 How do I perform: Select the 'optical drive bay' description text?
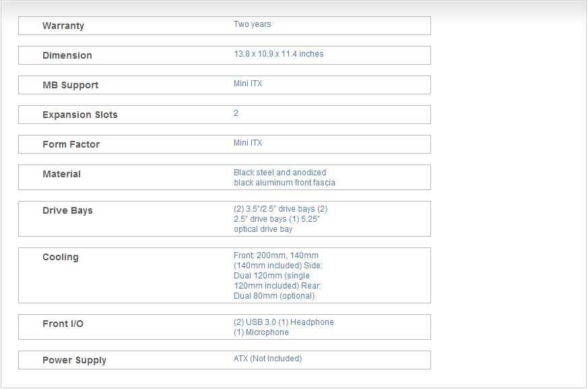tap(263, 229)
